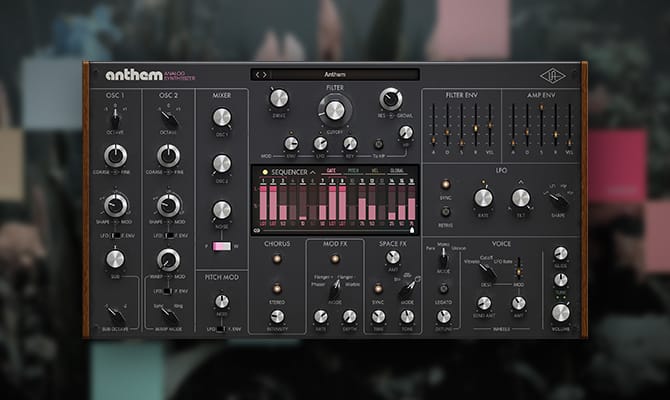Click the LFO Retrig button
Screen dimensions: 670x400
[x=445, y=212]
